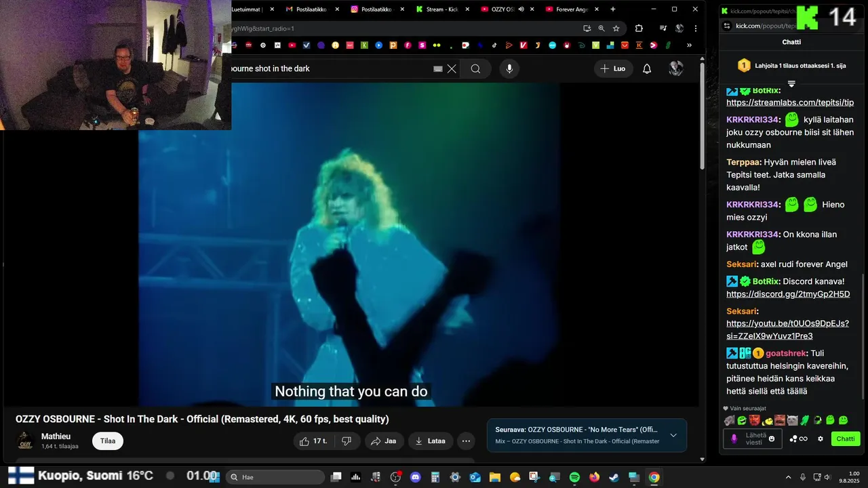
Task: Click purple microphone icon in chat input
Action: click(734, 439)
